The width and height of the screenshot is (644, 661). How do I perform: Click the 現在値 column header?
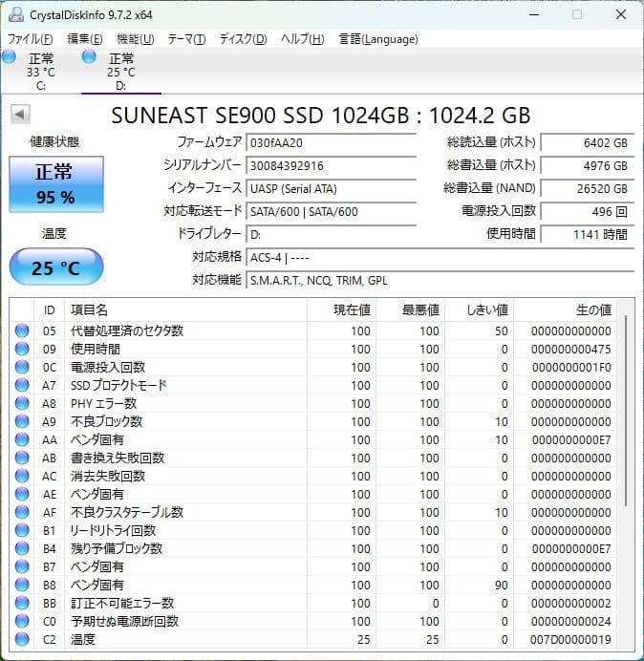341,309
